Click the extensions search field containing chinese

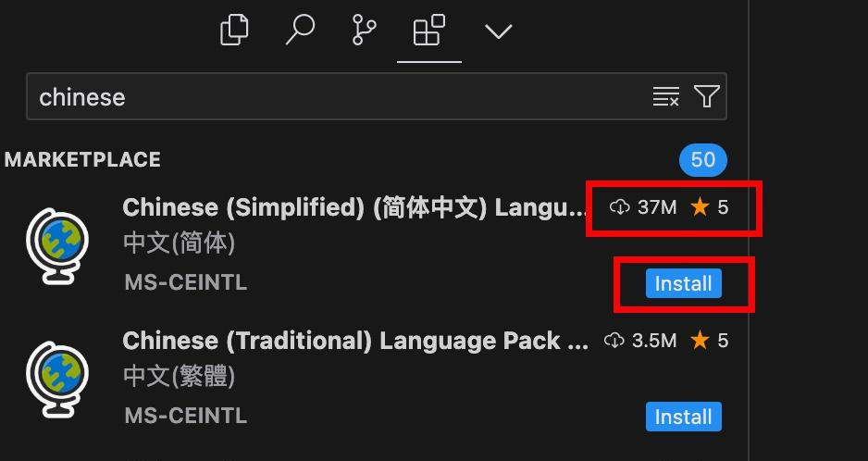coord(377,96)
